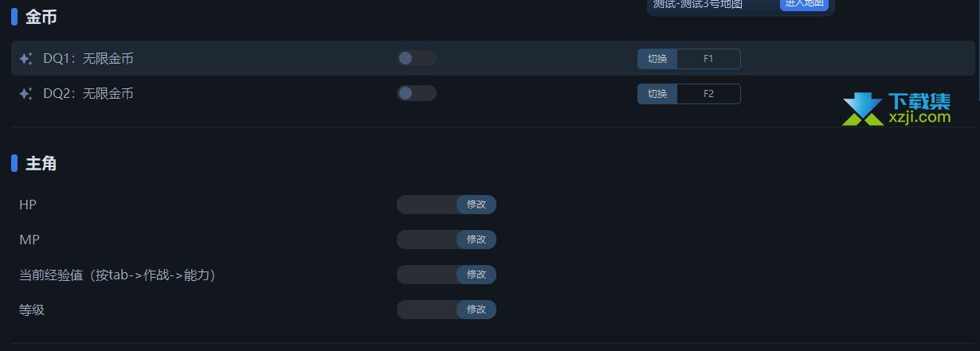
Task: Click the 主角 section header
Action: [41, 164]
